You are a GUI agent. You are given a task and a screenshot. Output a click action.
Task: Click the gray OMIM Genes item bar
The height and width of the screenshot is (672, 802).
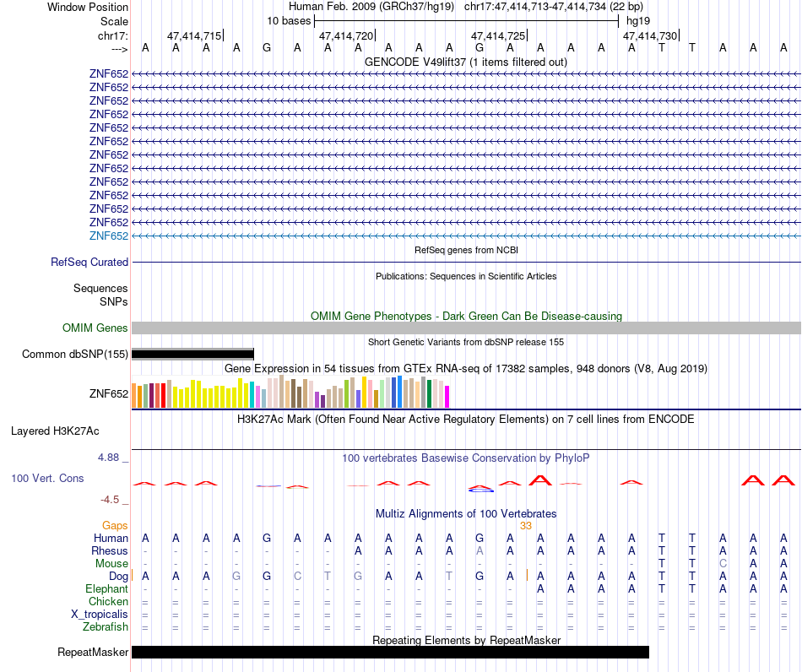tap(466, 328)
